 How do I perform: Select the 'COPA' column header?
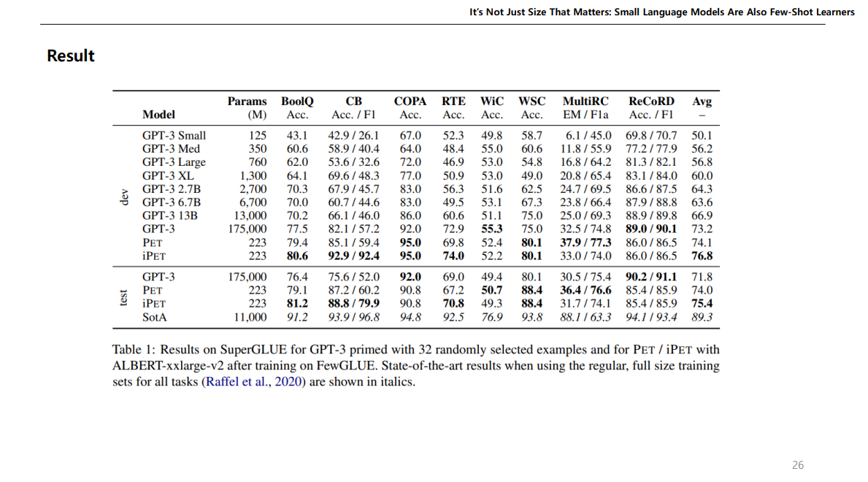pyautogui.click(x=410, y=102)
